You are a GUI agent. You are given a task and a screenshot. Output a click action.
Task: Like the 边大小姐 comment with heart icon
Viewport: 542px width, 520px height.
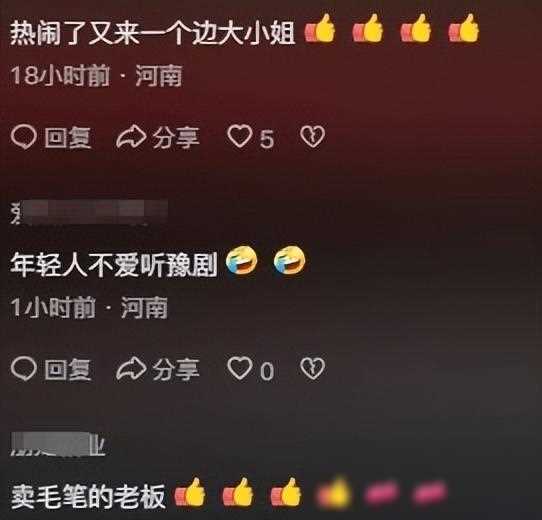[x=239, y=136]
